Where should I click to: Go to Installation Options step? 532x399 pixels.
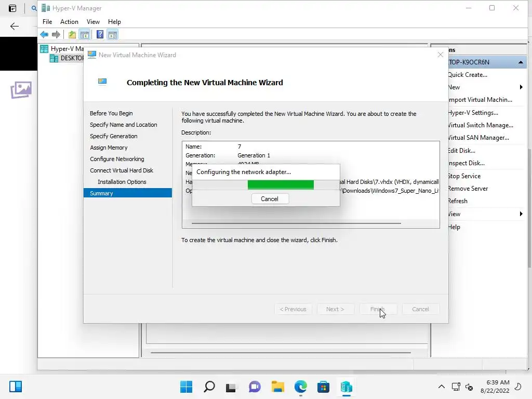(122, 182)
